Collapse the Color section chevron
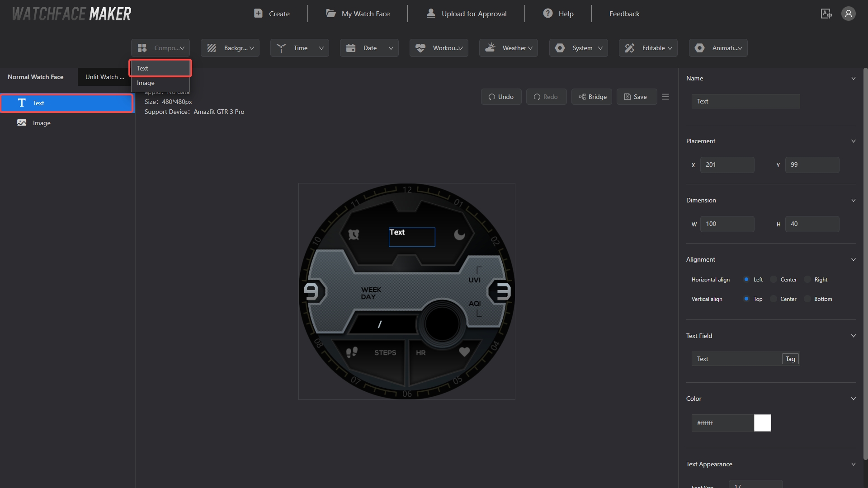Viewport: 868px width, 488px height. click(x=854, y=399)
